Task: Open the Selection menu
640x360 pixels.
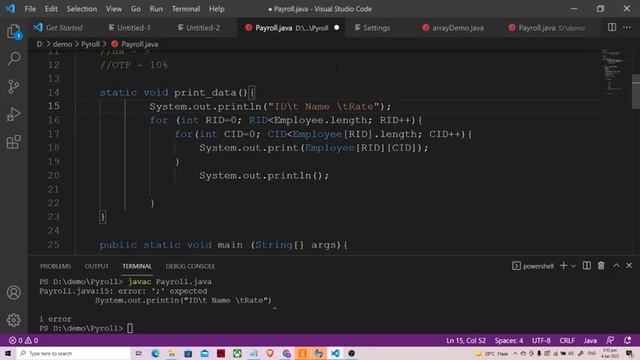Action: tap(82, 9)
